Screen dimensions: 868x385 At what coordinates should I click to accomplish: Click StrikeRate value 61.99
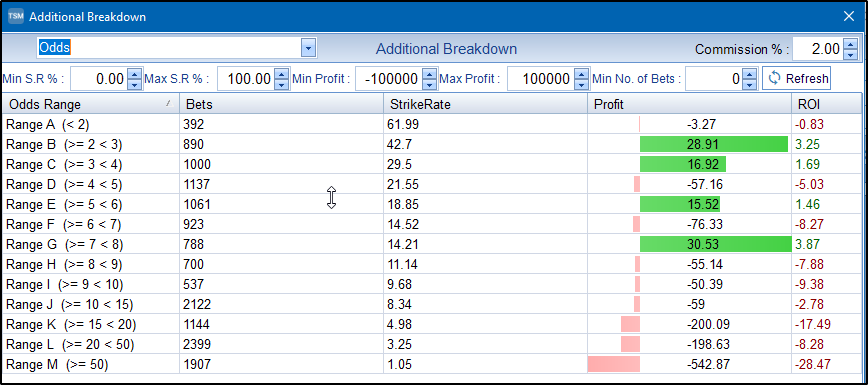(x=403, y=125)
